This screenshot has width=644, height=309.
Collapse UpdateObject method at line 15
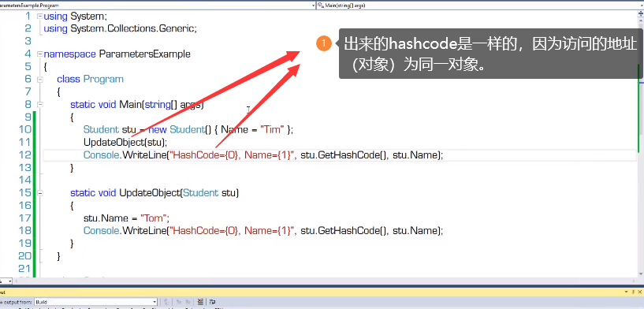tap(40, 192)
